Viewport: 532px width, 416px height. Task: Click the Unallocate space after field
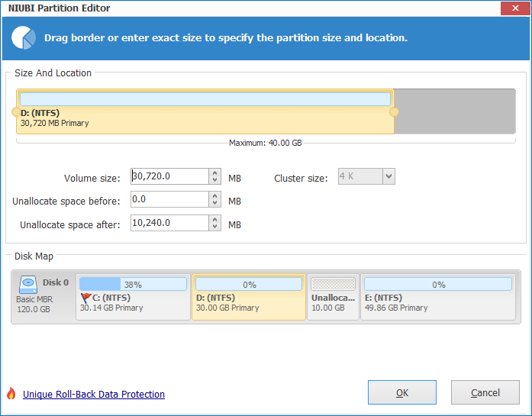169,223
